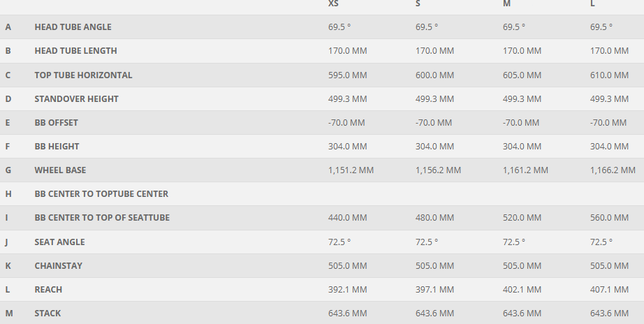Select the 1,166.2 MM wheel base value
Viewport: 644px width, 324px height.
tap(613, 170)
